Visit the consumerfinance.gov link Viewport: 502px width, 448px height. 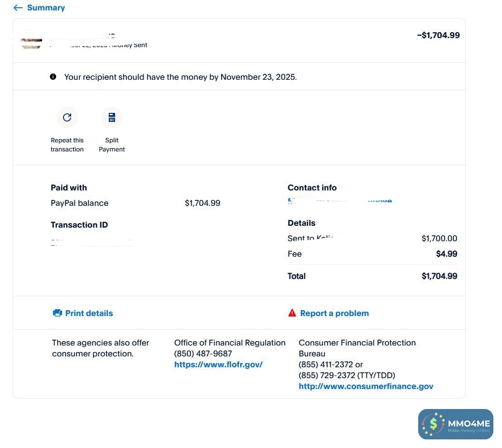366,386
